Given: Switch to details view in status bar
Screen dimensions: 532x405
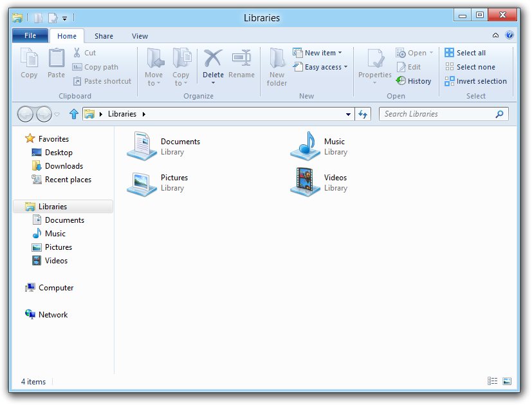Looking at the screenshot, I should tap(493, 381).
